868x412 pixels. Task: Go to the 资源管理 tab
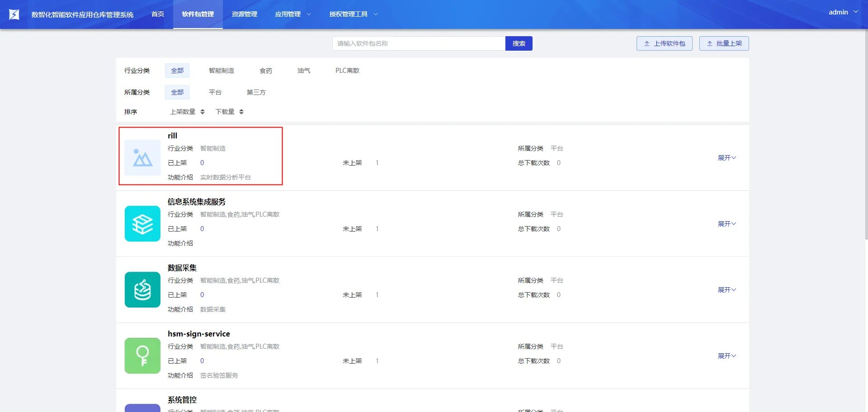(x=244, y=14)
